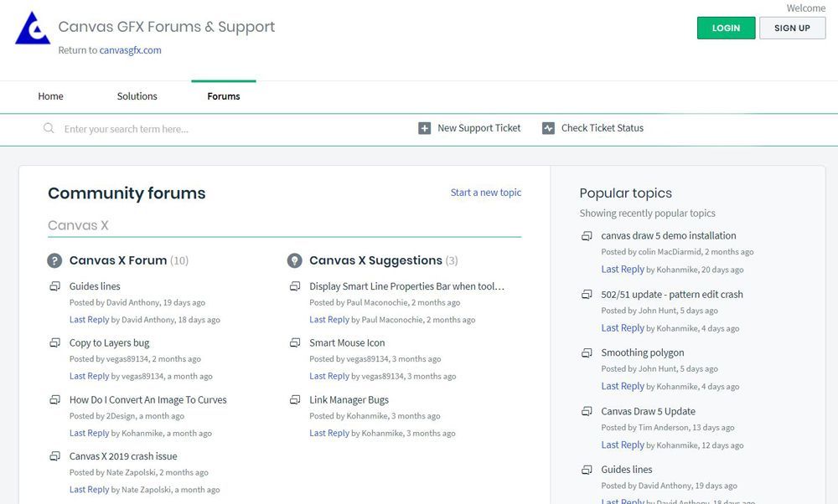
Task: Open the 502/51 update pattern edit crash topic
Action: pyautogui.click(x=672, y=294)
